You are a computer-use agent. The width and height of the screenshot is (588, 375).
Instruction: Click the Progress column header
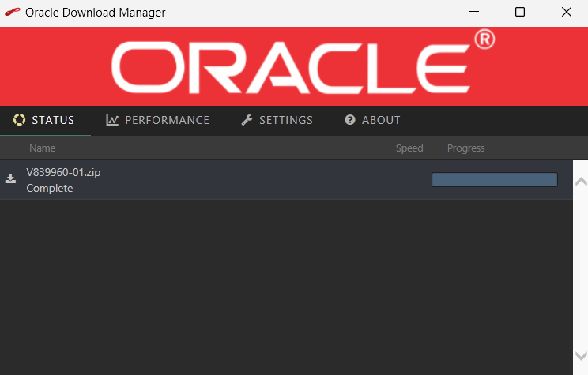pyautogui.click(x=465, y=148)
